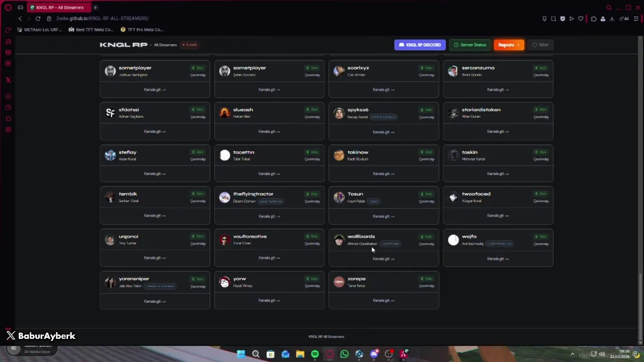Click Kanala git on starlordistaken card
Image resolution: width=644 pixels, height=362 pixels.
pos(498,131)
